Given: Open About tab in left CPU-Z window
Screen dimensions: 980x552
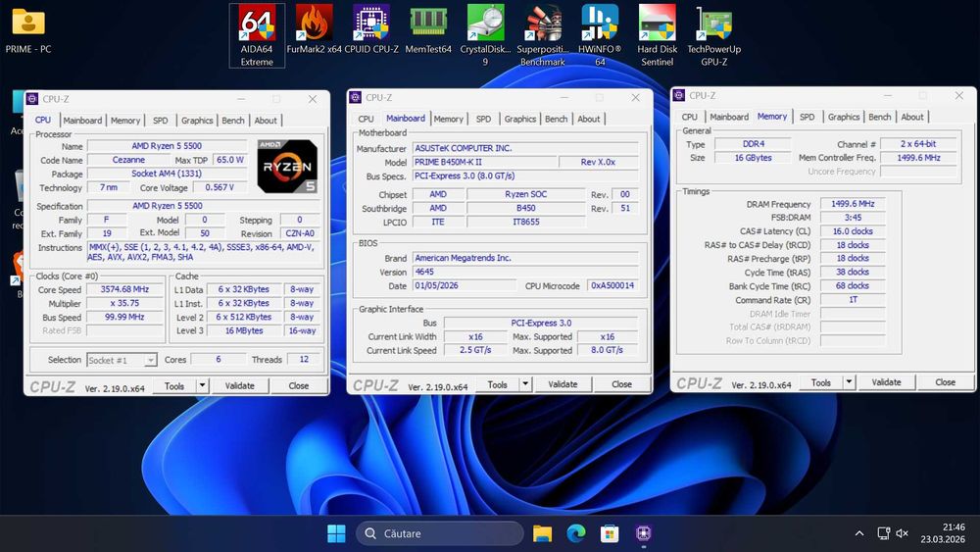Looking at the screenshot, I should pos(266,120).
